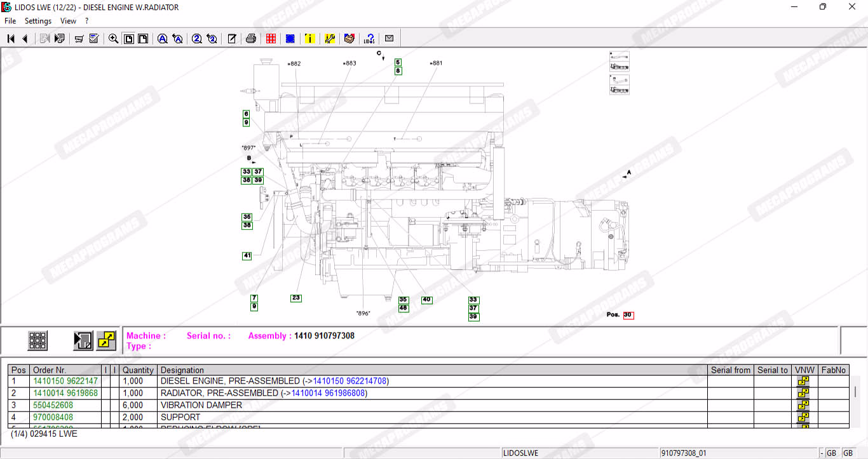Follow order number 1410150 9622147 link
The image size is (868, 459).
[x=65, y=381]
